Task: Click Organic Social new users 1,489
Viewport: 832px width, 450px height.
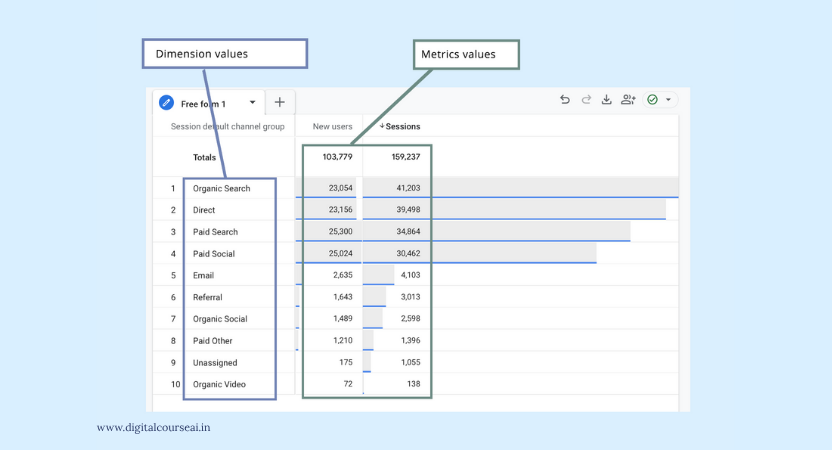Action: (342, 318)
